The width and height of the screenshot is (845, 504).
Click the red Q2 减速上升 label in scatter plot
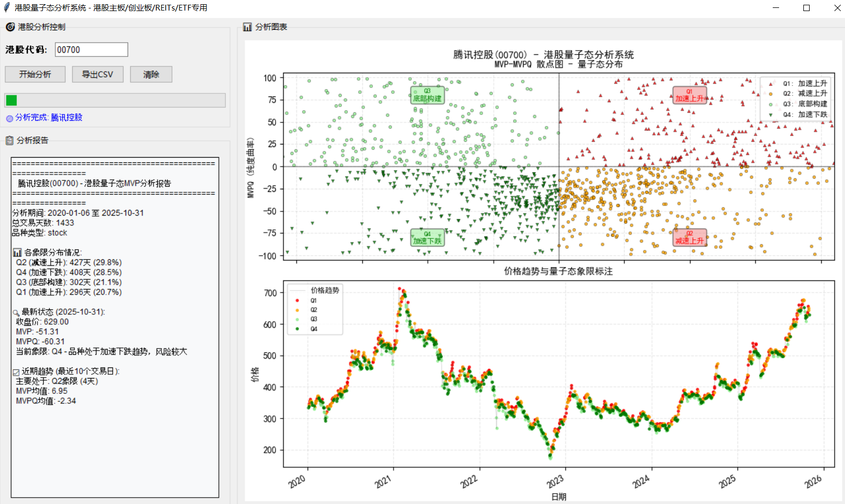(x=689, y=237)
